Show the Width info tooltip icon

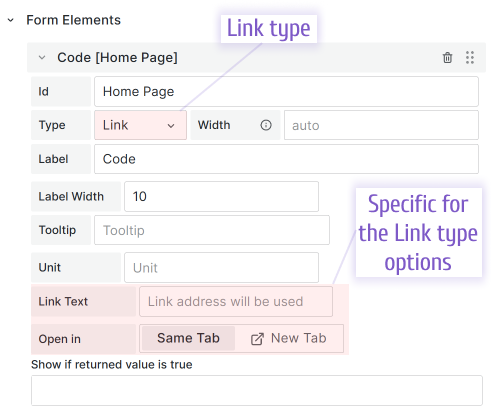266,125
